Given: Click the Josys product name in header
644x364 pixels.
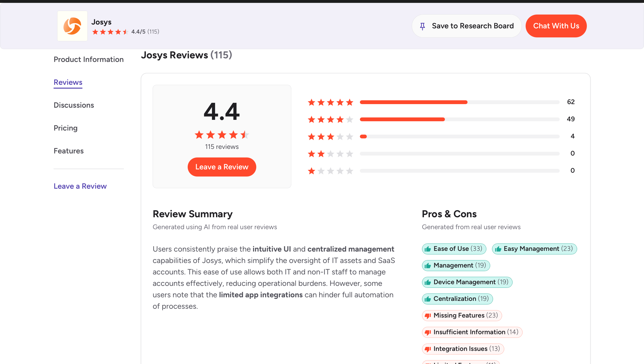Looking at the screenshot, I should [101, 22].
